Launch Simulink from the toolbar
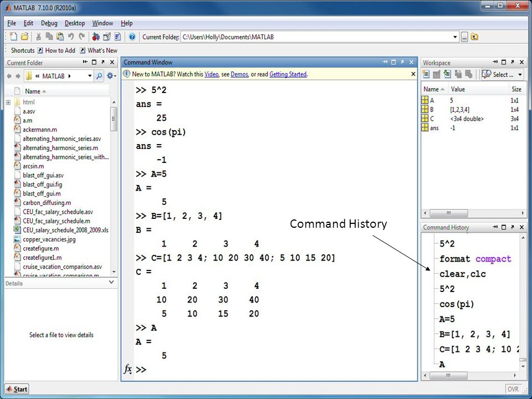Image resolution: width=532 pixels, height=399 pixels. pyautogui.click(x=96, y=37)
